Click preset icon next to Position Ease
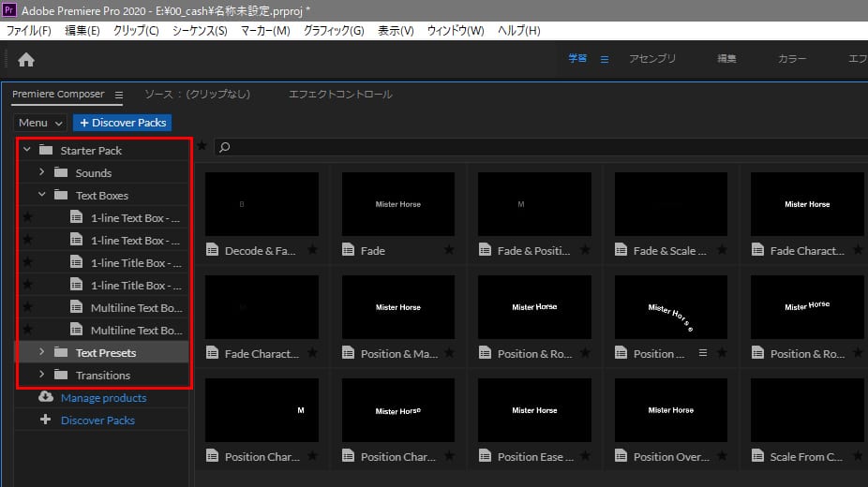Viewport: 868px width, 487px height. (485, 456)
